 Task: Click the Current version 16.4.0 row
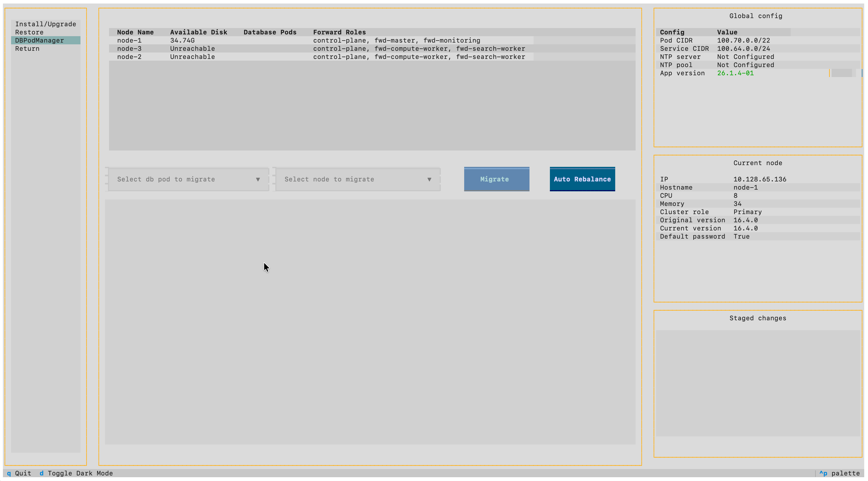(758, 228)
